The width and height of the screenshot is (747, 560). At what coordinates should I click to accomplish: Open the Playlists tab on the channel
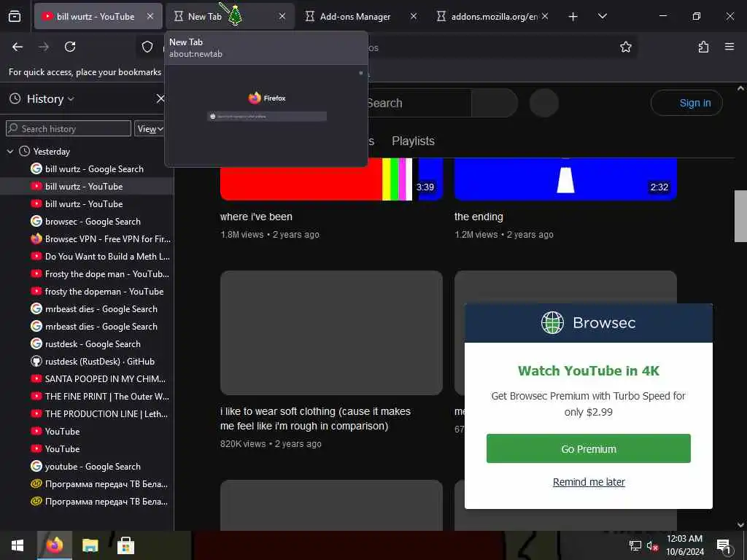[413, 141]
